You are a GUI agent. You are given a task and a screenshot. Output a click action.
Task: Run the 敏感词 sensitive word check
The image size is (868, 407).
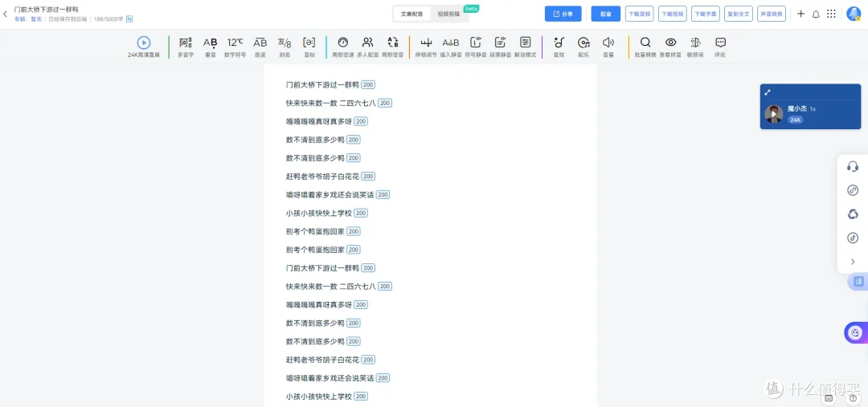point(695,47)
